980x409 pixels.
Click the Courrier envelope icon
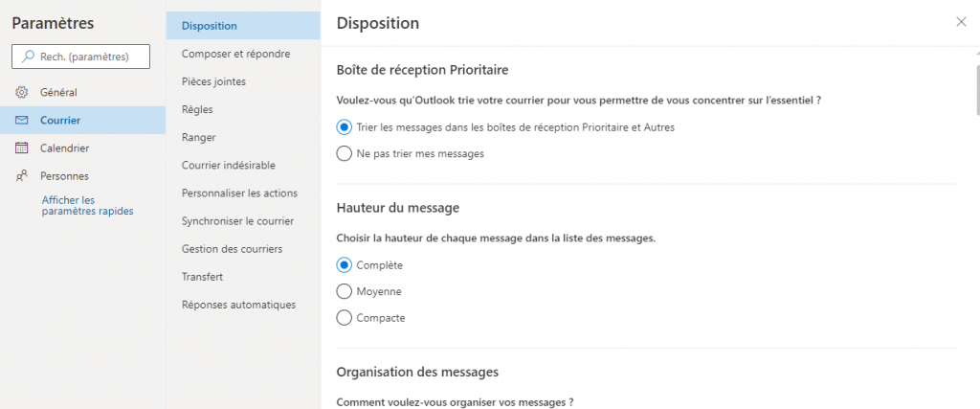pyautogui.click(x=22, y=121)
